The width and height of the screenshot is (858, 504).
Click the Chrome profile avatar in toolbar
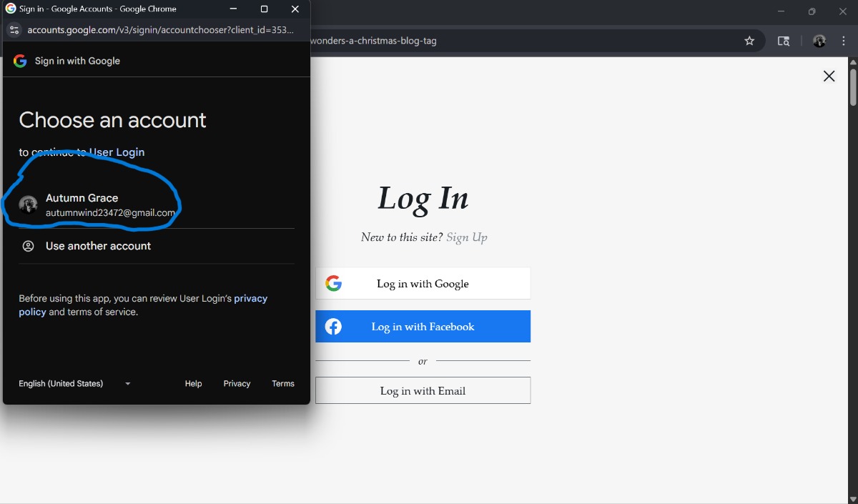(x=819, y=41)
